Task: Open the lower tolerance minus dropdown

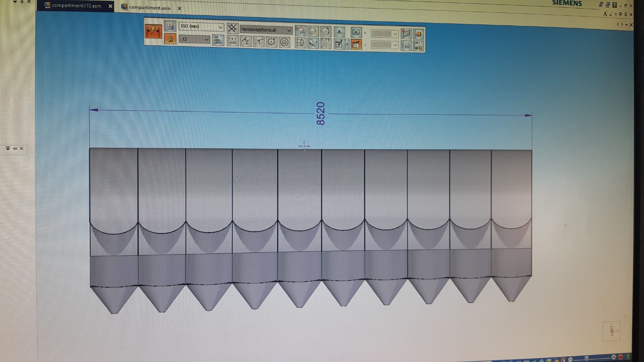Action: coord(384,45)
